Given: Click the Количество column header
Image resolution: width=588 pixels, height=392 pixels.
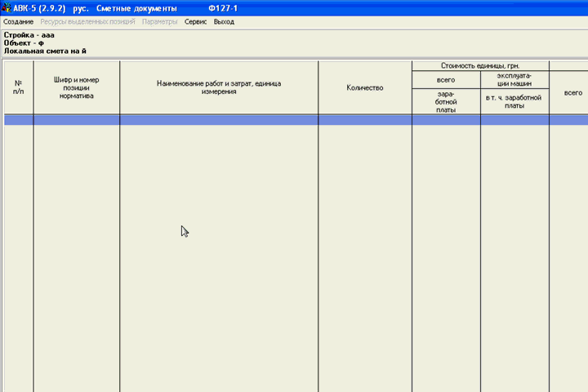Looking at the screenshot, I should coord(364,87).
